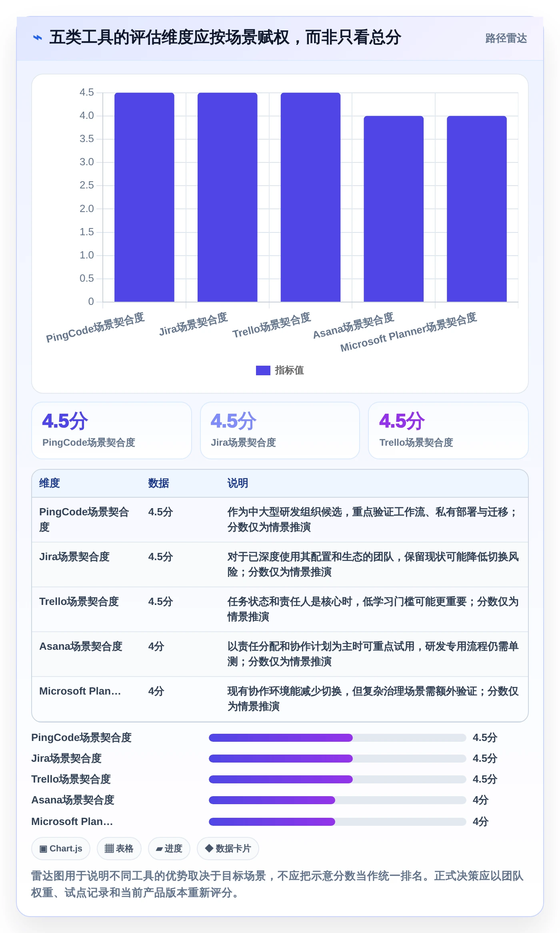Select the Chart.js tag chip

click(61, 849)
